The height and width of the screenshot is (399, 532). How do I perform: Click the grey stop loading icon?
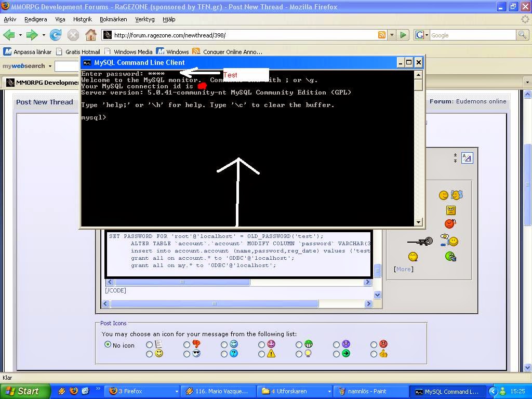coord(73,35)
